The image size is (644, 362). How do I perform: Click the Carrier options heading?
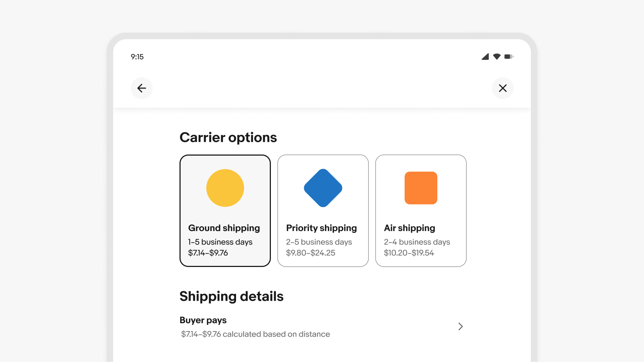(228, 137)
